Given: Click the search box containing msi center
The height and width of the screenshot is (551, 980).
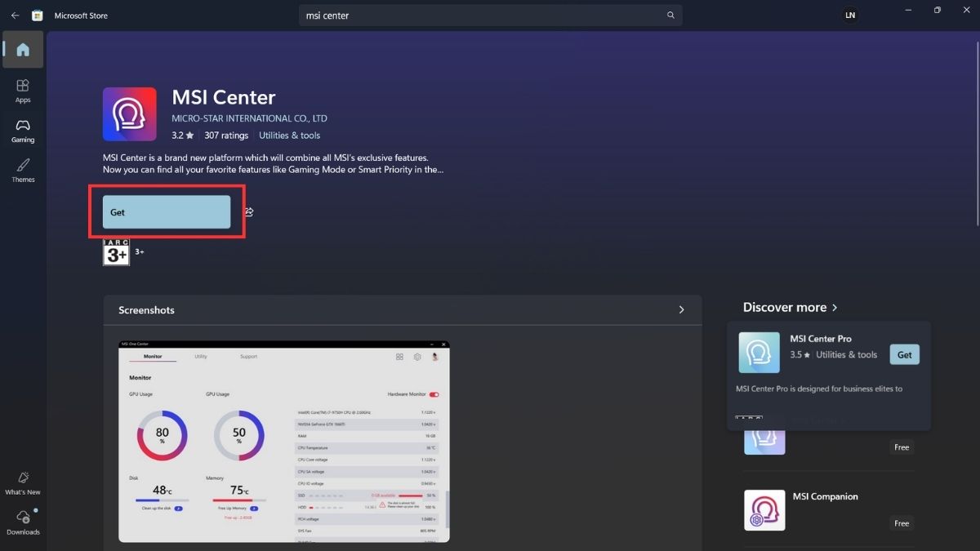Looking at the screenshot, I should click(x=490, y=16).
